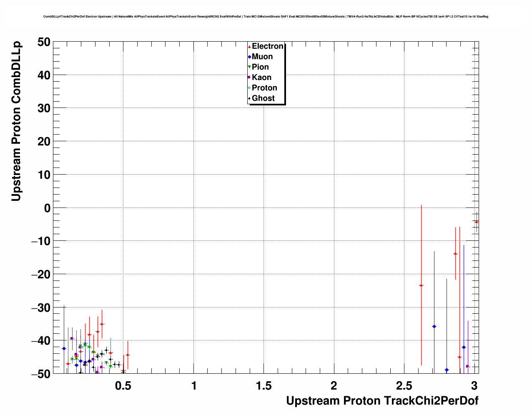Click the y-axis title Upstream Proton CombDLLp
This screenshot has width=532, height=415.
tap(16, 121)
